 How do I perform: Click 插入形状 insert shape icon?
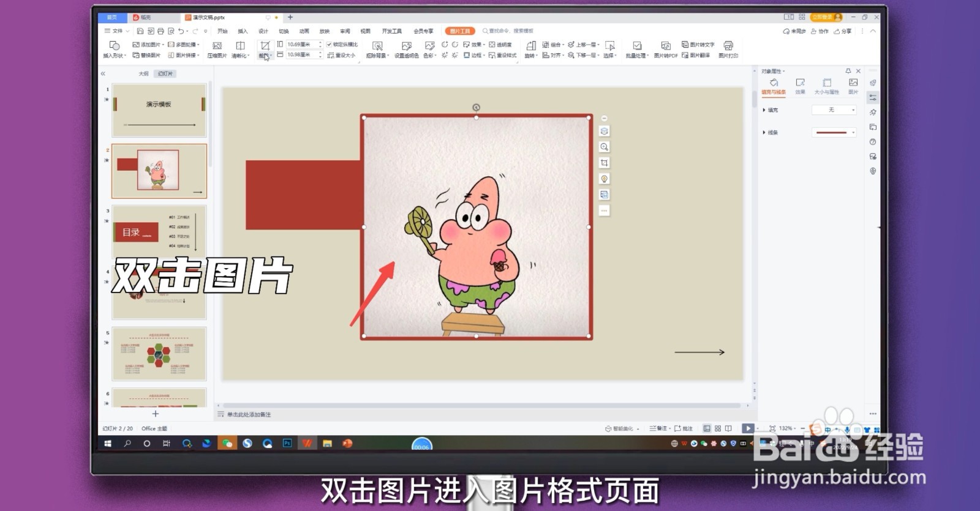(114, 46)
